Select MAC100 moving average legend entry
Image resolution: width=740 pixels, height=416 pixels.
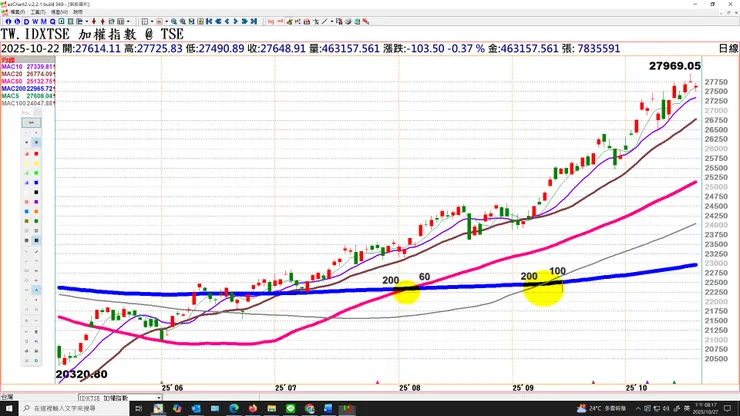pos(28,103)
